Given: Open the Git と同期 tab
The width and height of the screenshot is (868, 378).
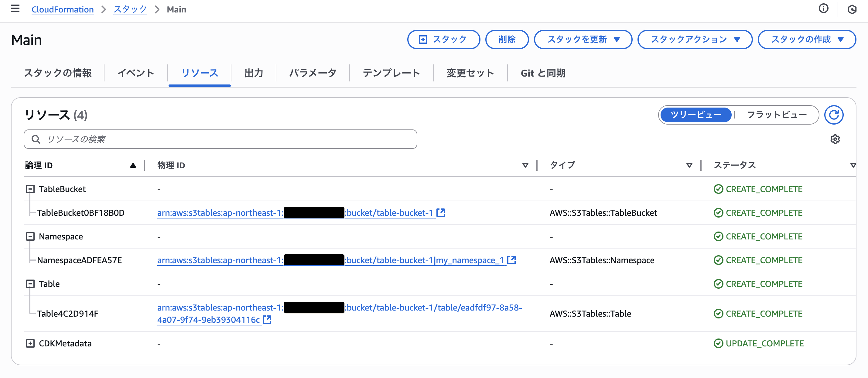Looking at the screenshot, I should coord(543,73).
